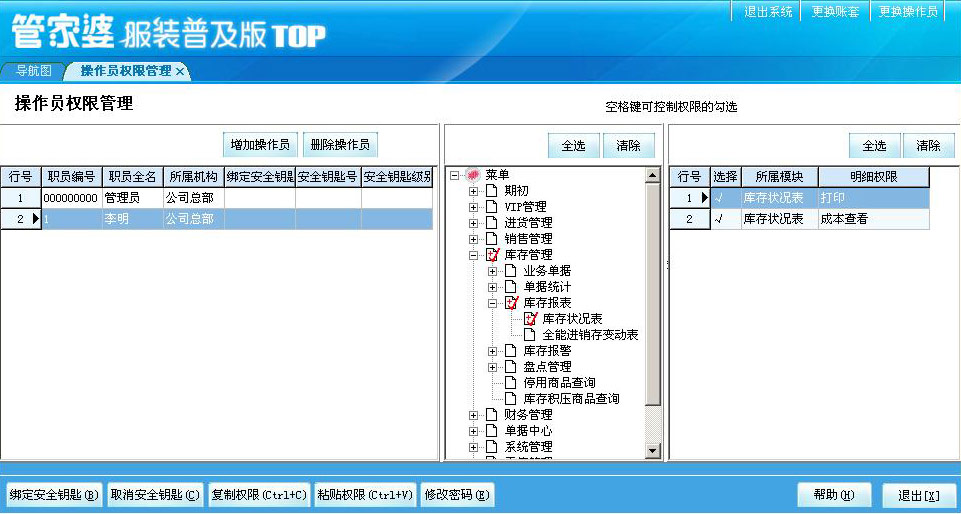Click the tree scrollbar down arrow
Image resolution: width=961 pixels, height=514 pixels.
653,452
